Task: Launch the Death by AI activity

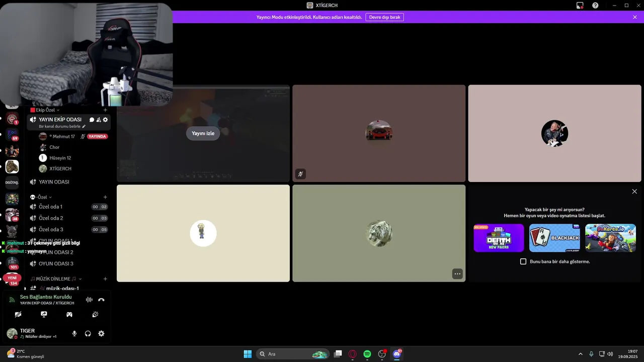Action: coord(499,238)
